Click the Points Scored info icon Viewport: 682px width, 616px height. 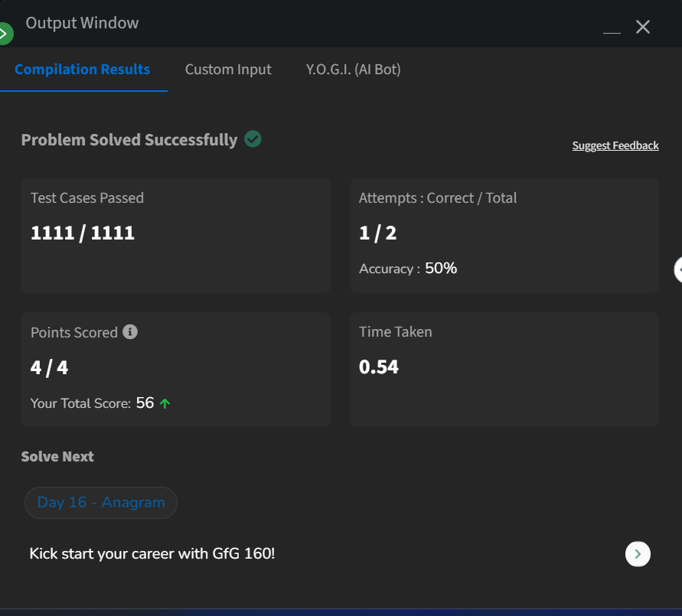[130, 332]
